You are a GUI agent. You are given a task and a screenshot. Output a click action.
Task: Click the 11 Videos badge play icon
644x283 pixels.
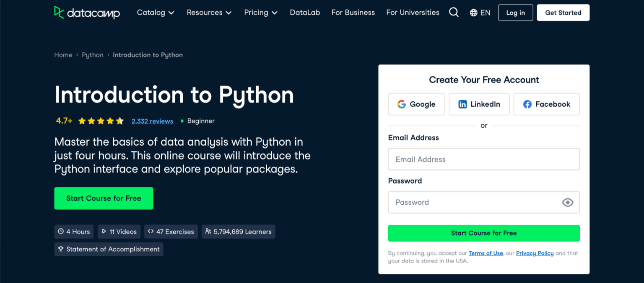pyautogui.click(x=103, y=232)
